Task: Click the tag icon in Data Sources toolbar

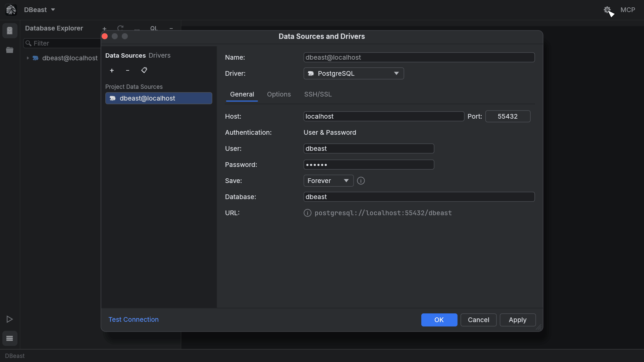Action: (144, 70)
